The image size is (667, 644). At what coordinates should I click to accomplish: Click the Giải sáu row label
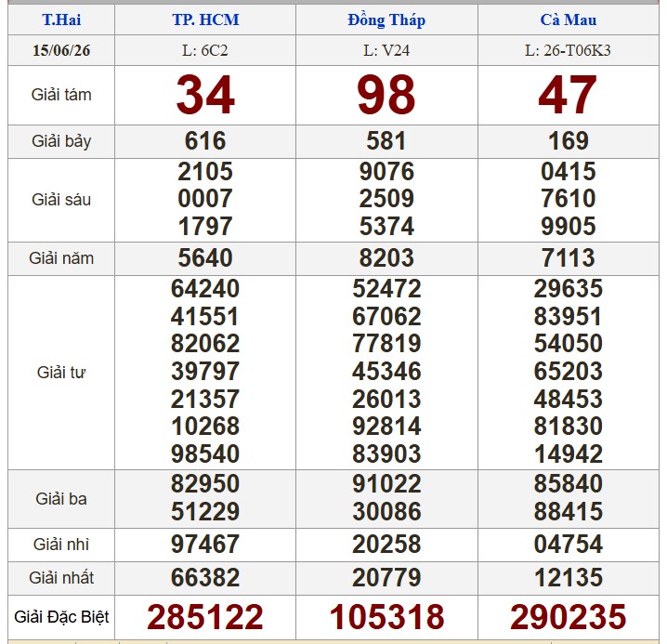pos(61,200)
